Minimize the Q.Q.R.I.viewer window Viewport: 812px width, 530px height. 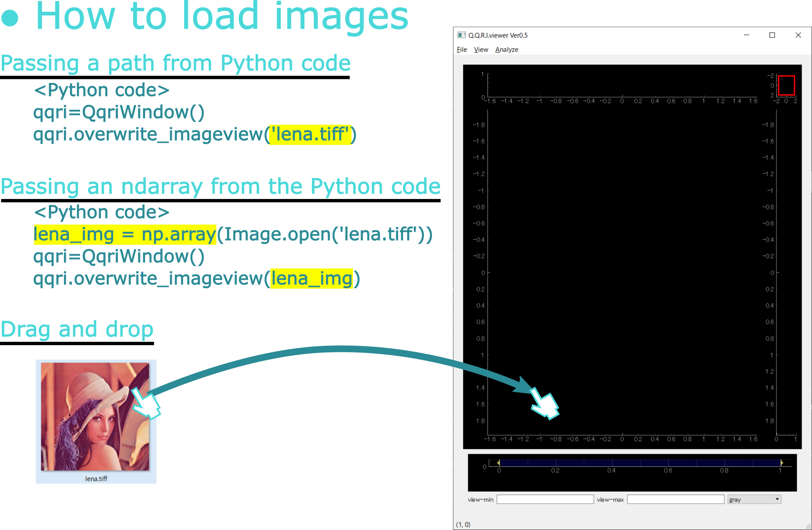pyautogui.click(x=747, y=35)
